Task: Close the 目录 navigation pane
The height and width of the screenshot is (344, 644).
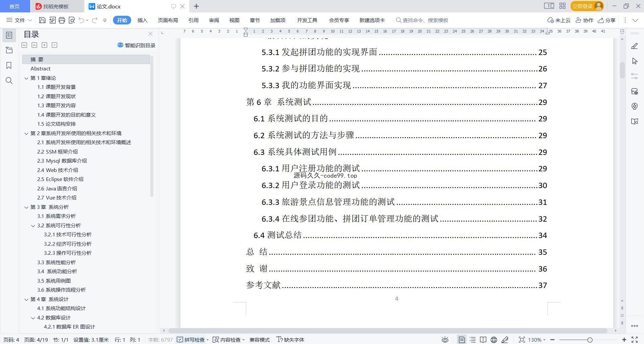Action: [x=150, y=34]
